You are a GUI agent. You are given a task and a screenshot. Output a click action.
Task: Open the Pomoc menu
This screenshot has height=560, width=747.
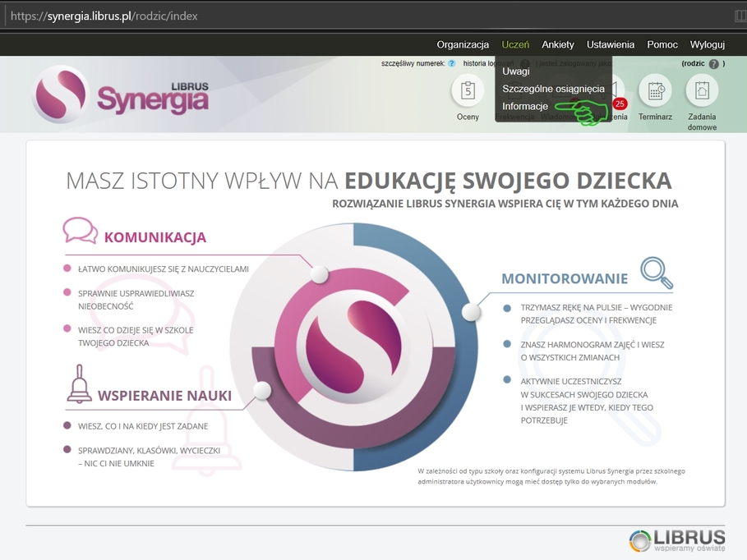(662, 44)
